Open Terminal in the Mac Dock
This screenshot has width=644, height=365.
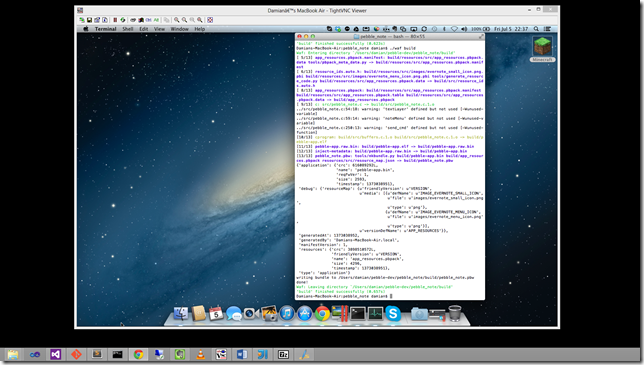(x=357, y=314)
